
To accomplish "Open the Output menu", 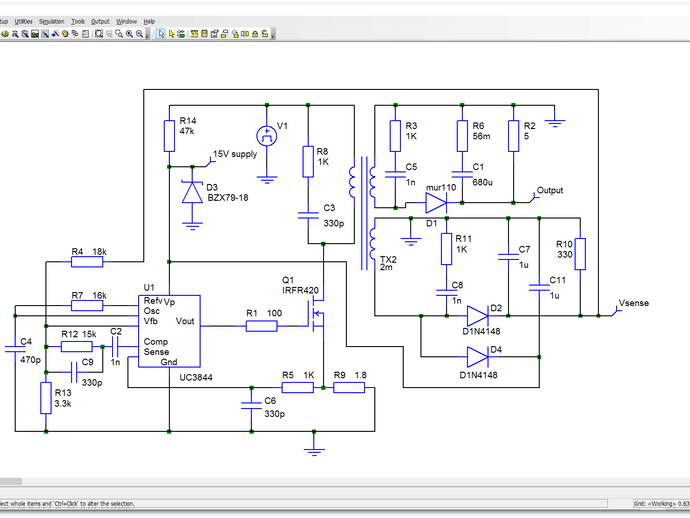I will coord(100,21).
